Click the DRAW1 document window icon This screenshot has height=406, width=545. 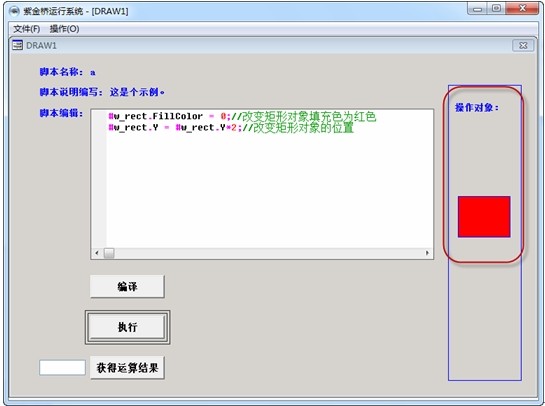[17, 45]
